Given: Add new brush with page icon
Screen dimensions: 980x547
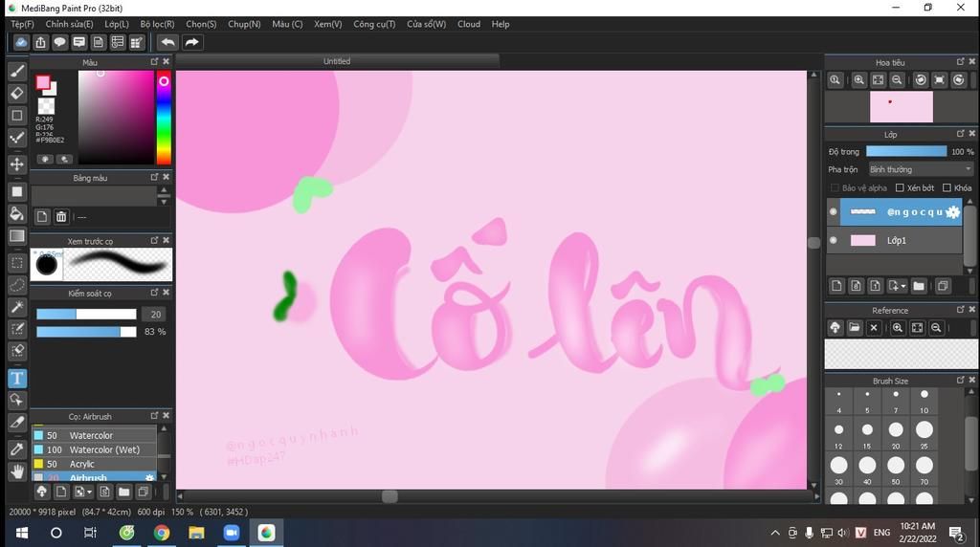Looking at the screenshot, I should point(60,492).
